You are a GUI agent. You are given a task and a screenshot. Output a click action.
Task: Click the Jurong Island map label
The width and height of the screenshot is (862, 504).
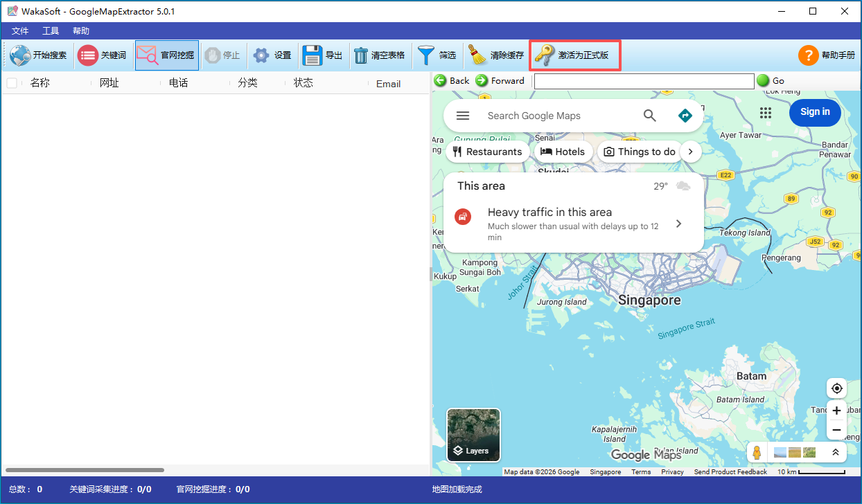562,303
